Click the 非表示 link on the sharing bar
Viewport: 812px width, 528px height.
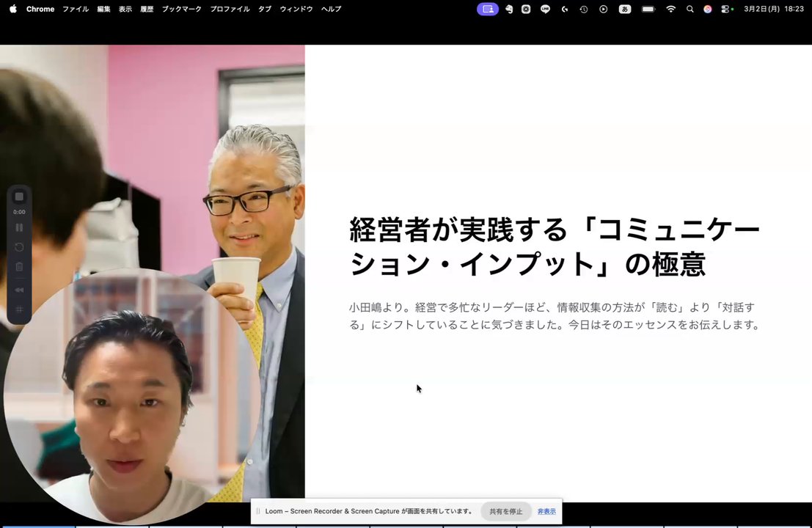[x=546, y=511]
